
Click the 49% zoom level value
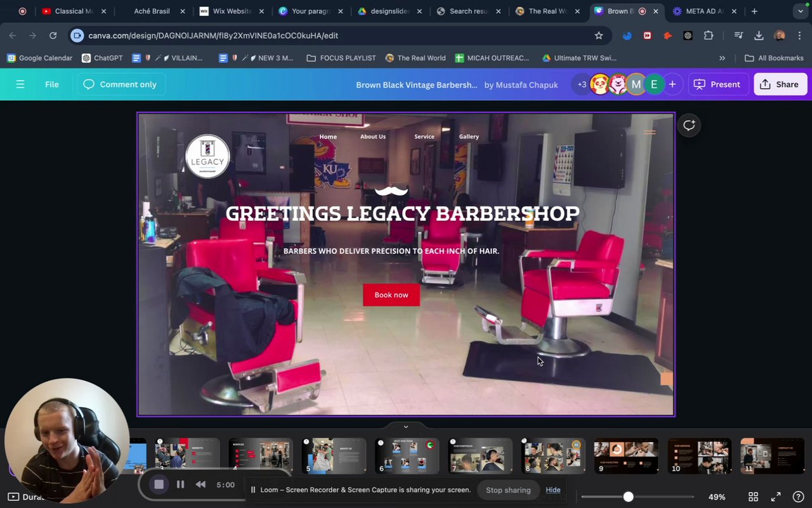click(x=717, y=497)
